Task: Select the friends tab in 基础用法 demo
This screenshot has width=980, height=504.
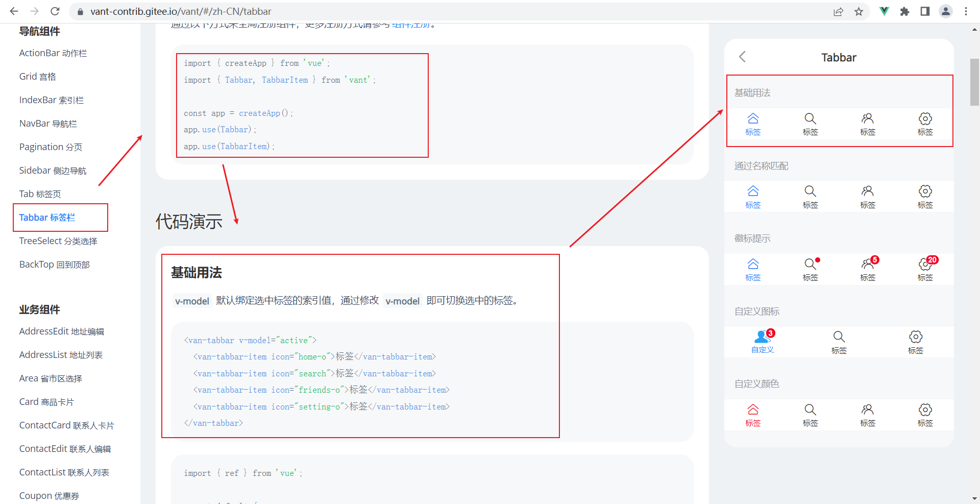Action: [x=868, y=124]
